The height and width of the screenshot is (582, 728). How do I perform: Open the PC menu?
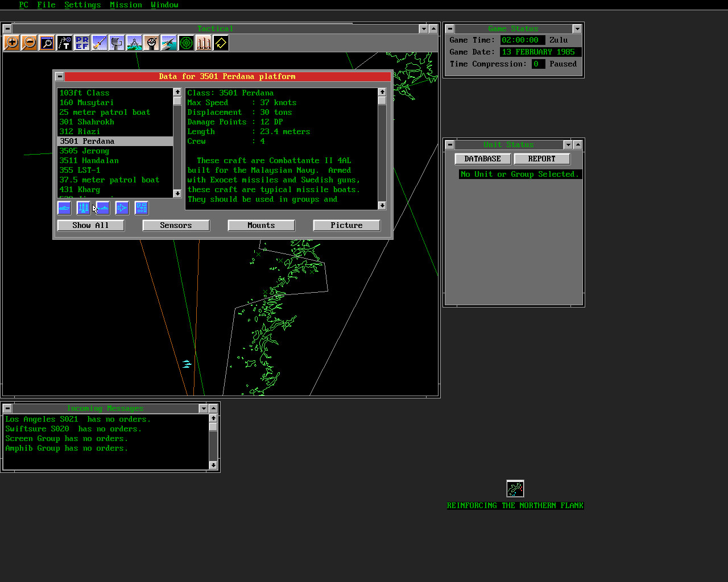click(x=23, y=5)
